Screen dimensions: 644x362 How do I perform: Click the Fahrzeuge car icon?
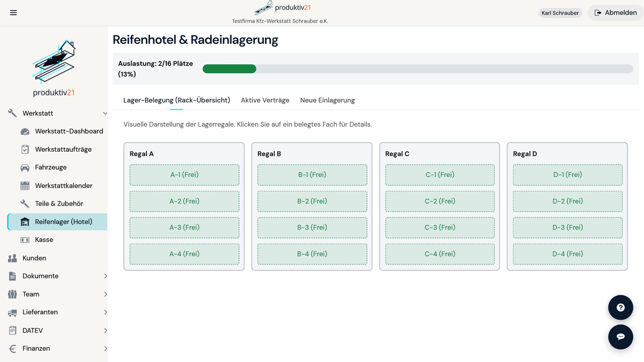click(25, 167)
